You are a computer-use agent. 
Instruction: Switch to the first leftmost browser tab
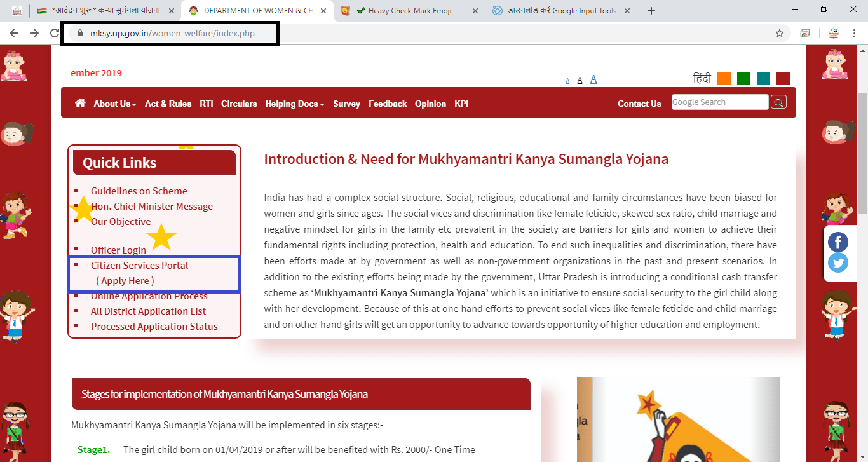[18, 11]
